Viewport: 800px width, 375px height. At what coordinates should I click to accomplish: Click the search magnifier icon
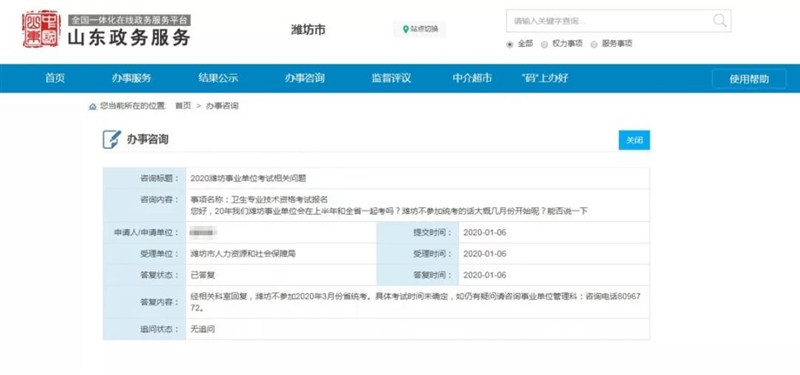[x=719, y=21]
